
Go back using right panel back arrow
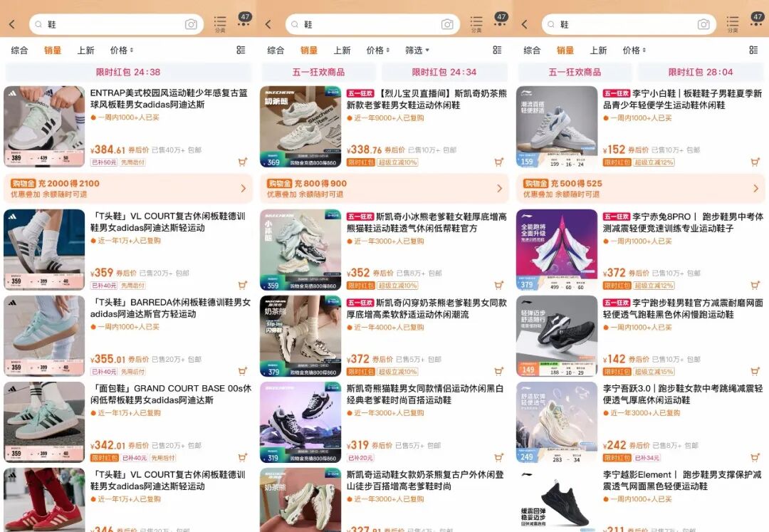click(x=525, y=24)
